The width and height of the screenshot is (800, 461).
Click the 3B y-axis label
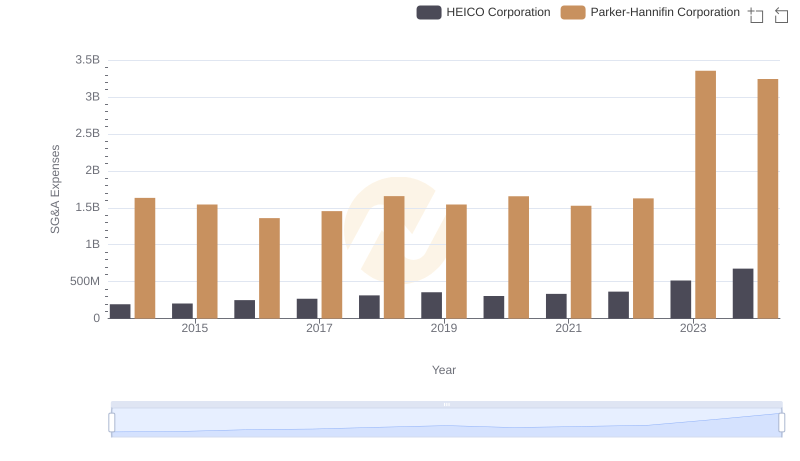click(92, 96)
